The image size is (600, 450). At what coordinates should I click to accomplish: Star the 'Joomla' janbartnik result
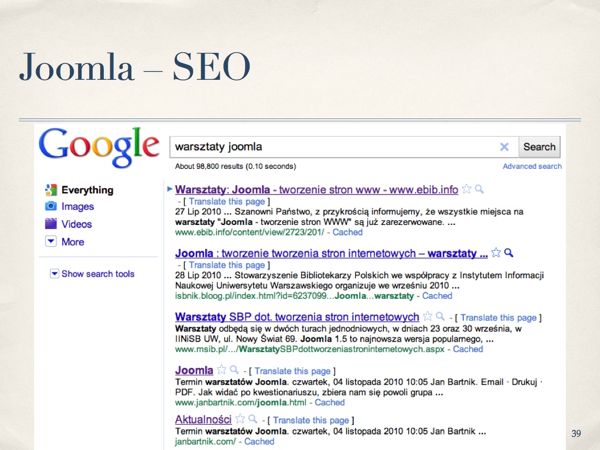click(222, 371)
